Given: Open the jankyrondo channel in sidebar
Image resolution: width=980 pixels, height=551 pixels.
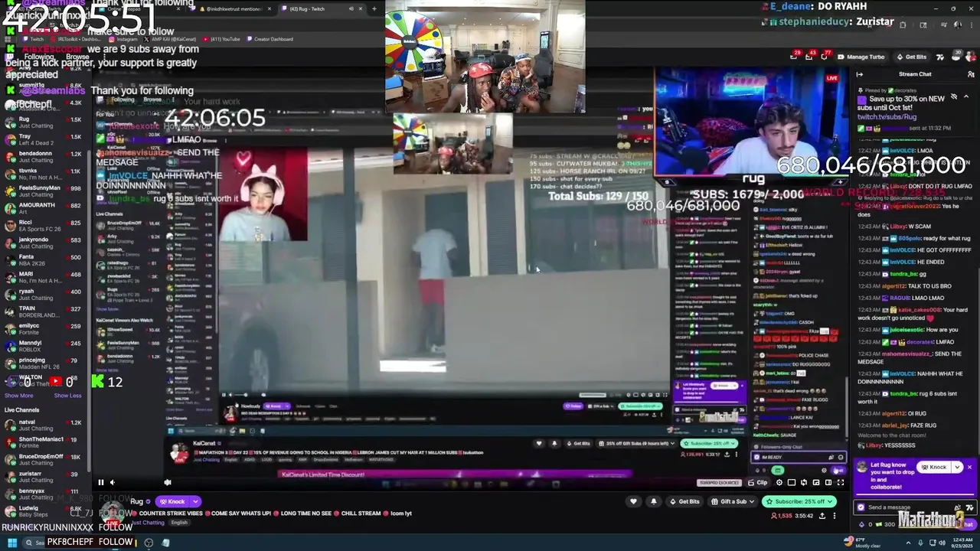Looking at the screenshot, I should (x=44, y=243).
